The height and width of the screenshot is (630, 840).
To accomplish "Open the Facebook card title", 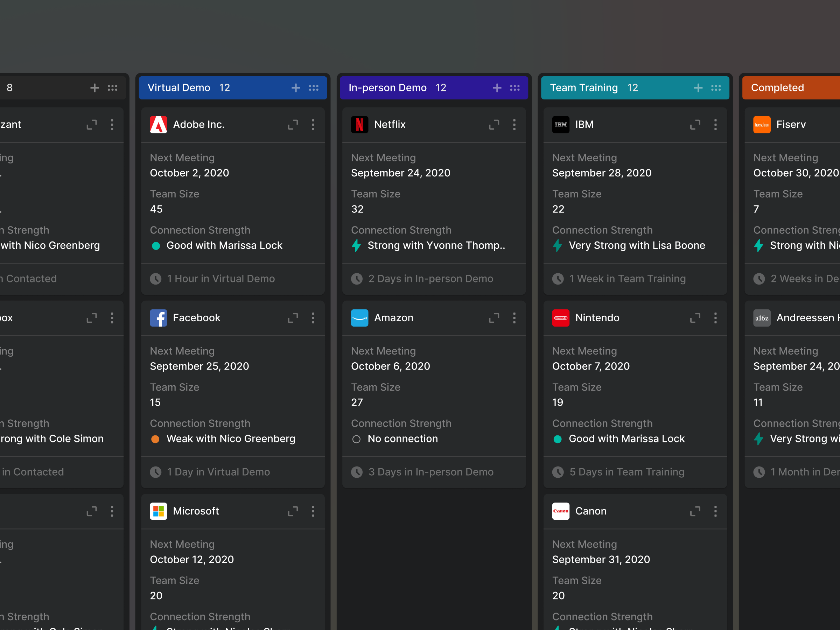I will [x=197, y=318].
